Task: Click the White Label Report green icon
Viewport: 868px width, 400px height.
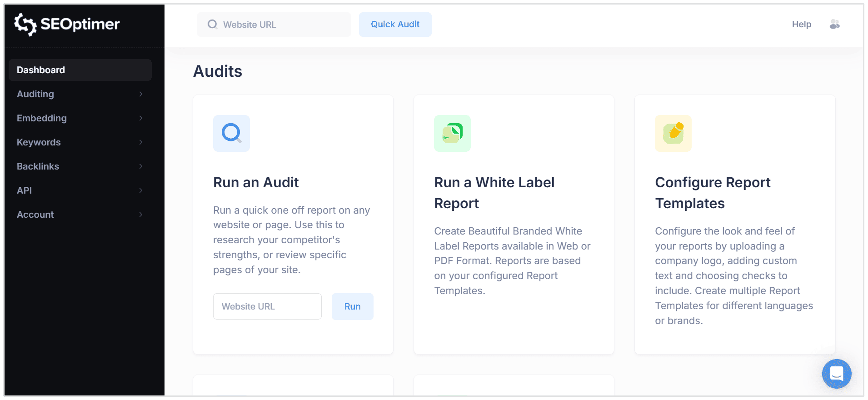Action: click(x=452, y=133)
